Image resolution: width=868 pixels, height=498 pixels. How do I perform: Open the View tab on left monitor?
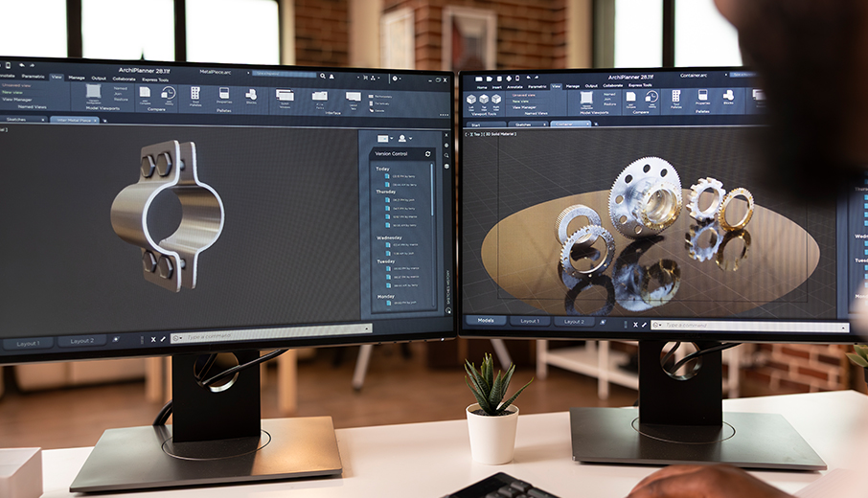(x=57, y=77)
